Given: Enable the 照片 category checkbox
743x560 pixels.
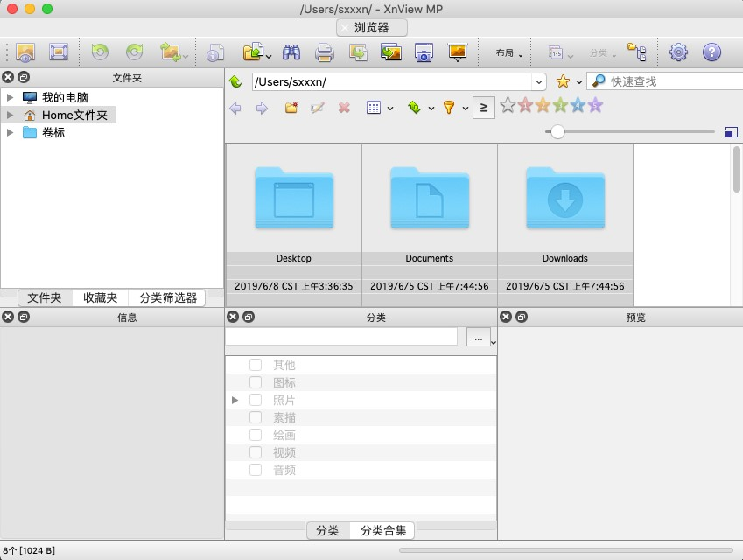Looking at the screenshot, I should (x=256, y=400).
